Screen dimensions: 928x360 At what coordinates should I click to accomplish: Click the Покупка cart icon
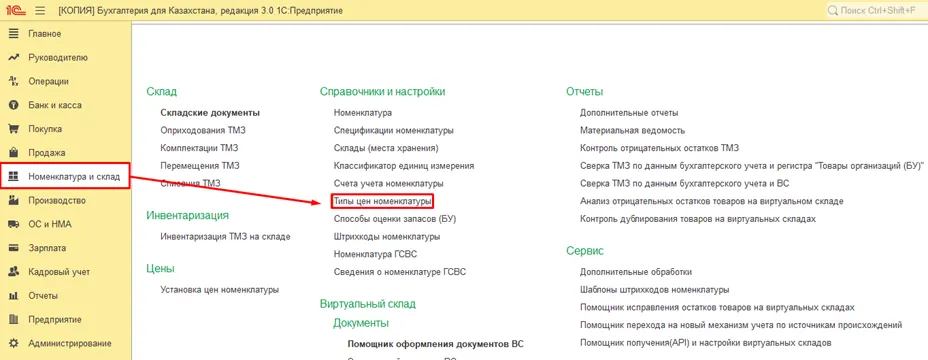[14, 128]
